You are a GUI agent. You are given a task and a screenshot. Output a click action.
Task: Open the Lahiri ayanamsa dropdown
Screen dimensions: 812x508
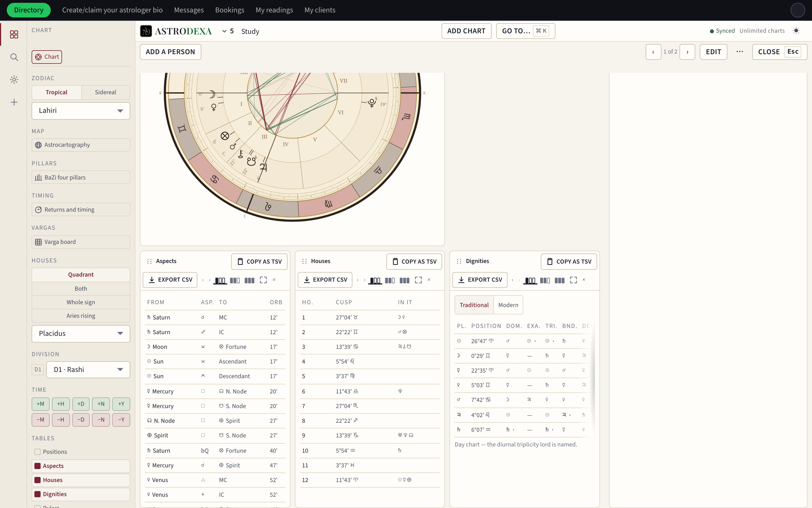(81, 111)
